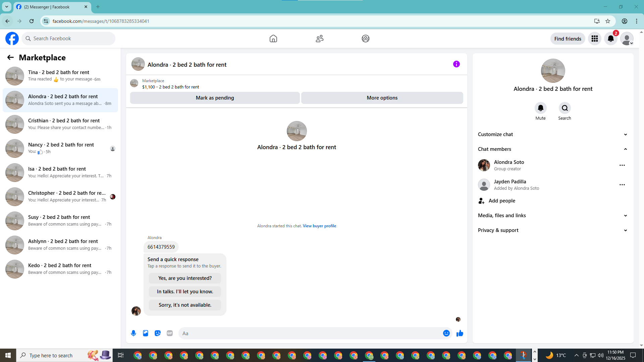Mark the listing as pending
The image size is (644, 362).
tap(215, 98)
